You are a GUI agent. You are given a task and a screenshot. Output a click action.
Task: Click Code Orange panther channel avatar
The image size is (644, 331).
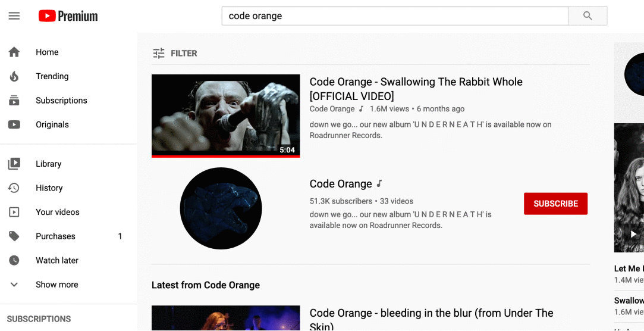[x=221, y=208]
